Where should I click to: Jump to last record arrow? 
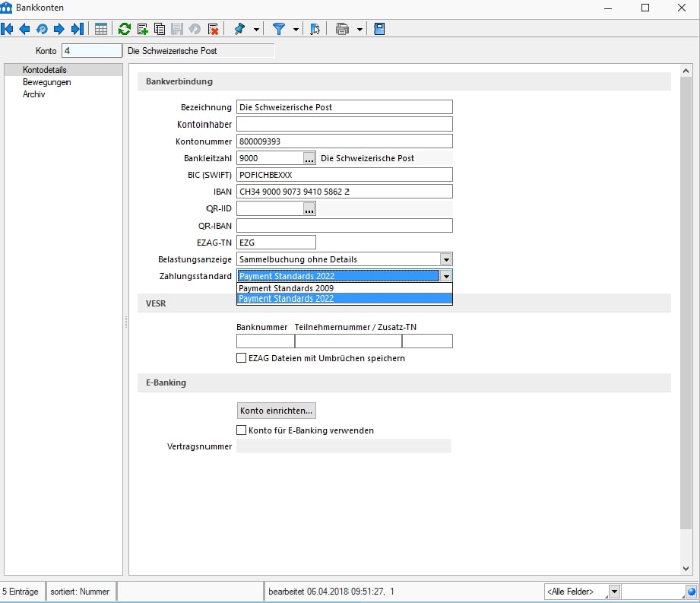click(x=77, y=29)
